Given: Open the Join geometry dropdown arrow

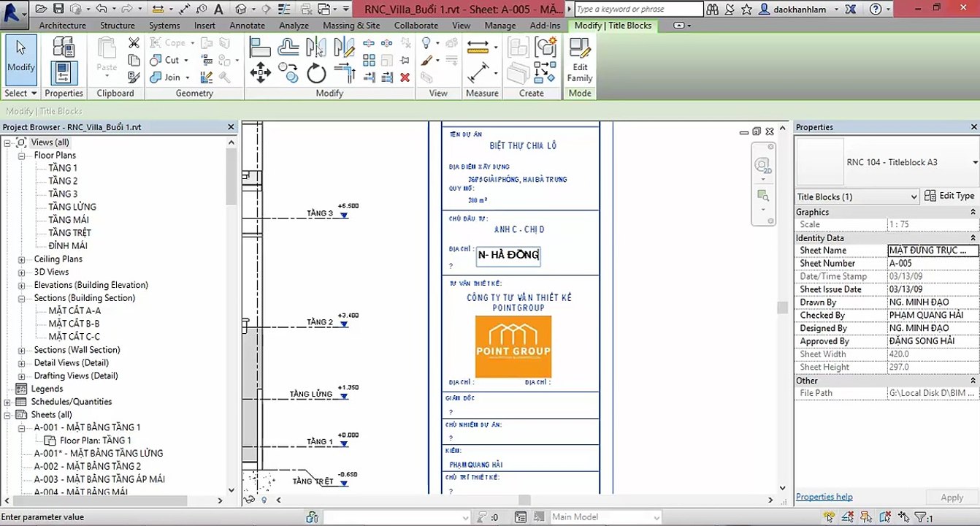Looking at the screenshot, I should (x=188, y=77).
